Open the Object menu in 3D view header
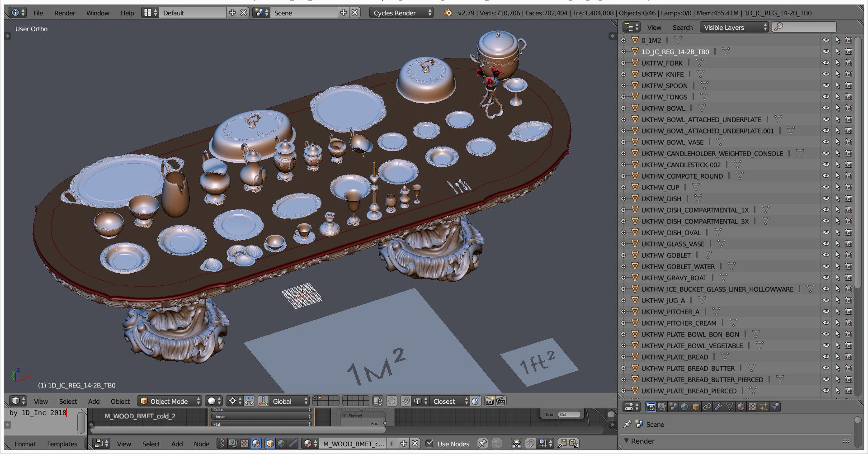This screenshot has height=454, width=868. 120,401
